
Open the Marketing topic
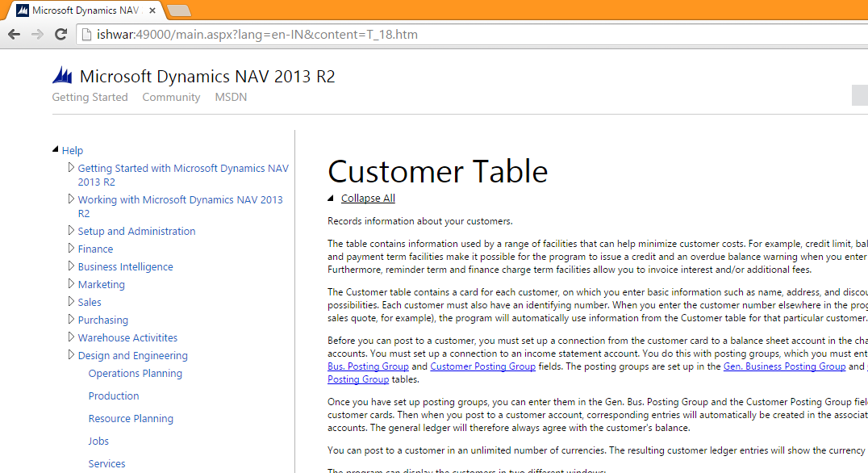pos(102,285)
